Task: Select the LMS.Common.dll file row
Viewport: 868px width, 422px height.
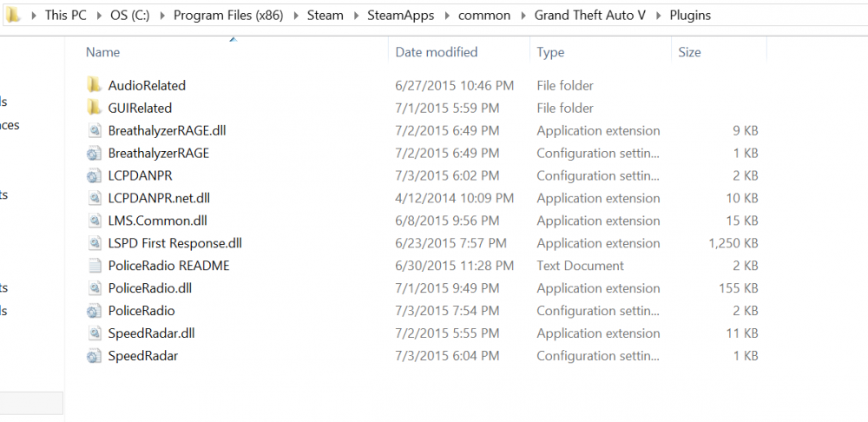Action: 157,221
